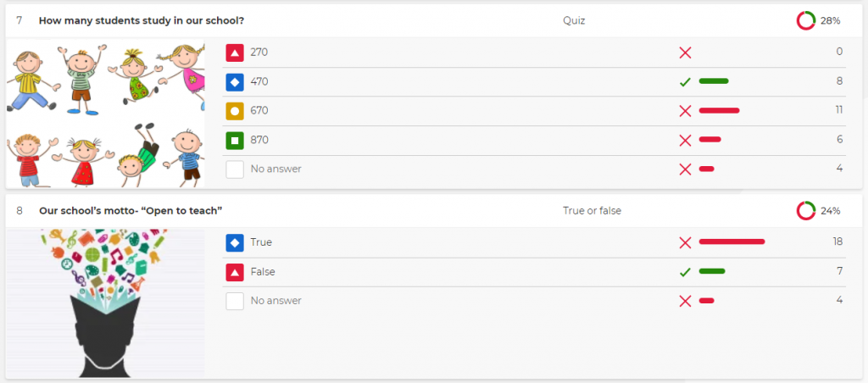868x383 pixels.
Task: Expand question 8 about school's motto
Action: coord(131,210)
